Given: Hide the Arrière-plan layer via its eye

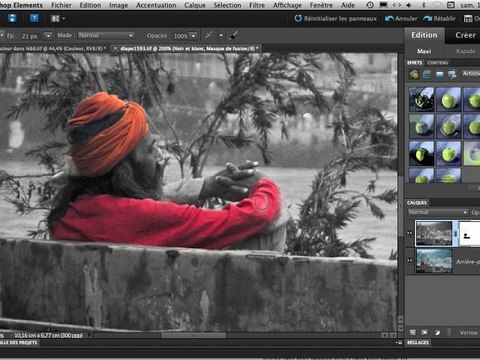Looking at the screenshot, I should (409, 261).
